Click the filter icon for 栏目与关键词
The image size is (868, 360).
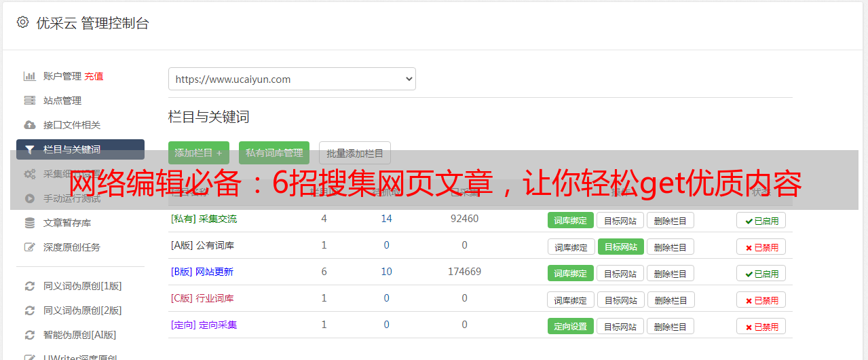[x=29, y=149]
